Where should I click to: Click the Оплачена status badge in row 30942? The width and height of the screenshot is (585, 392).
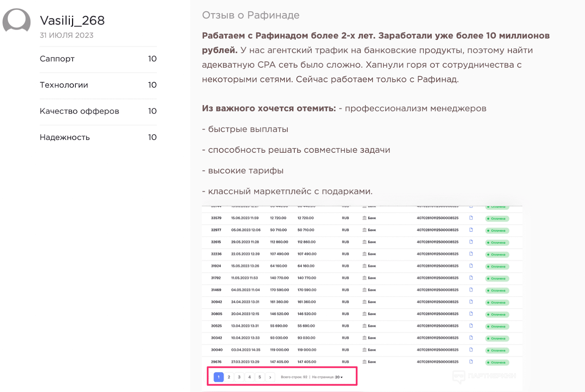(x=497, y=302)
